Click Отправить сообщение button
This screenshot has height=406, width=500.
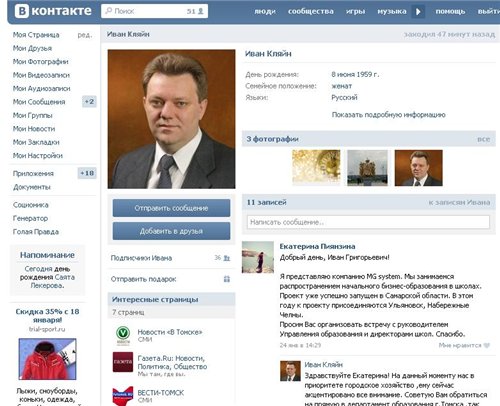[x=171, y=208]
